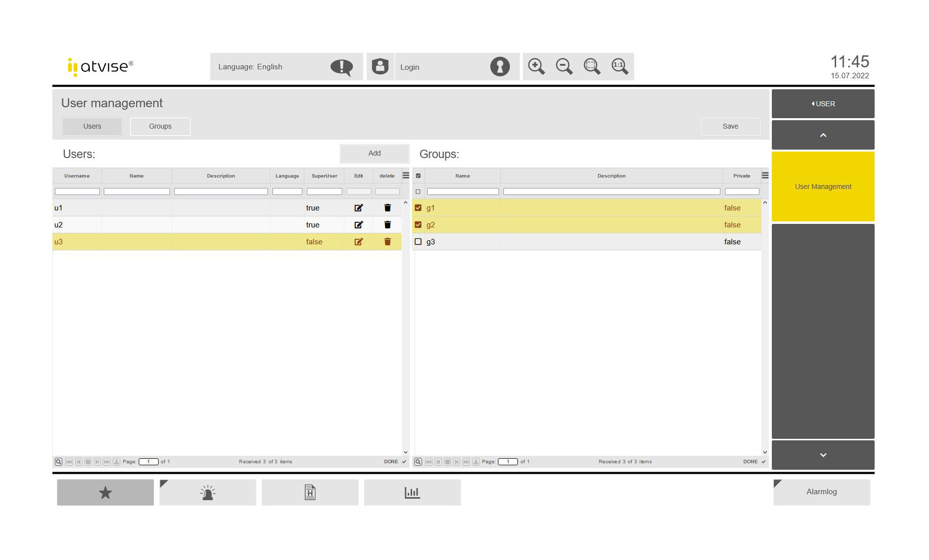Click the zoom out magnifier icon
The width and height of the screenshot is (929, 560).
click(x=564, y=66)
